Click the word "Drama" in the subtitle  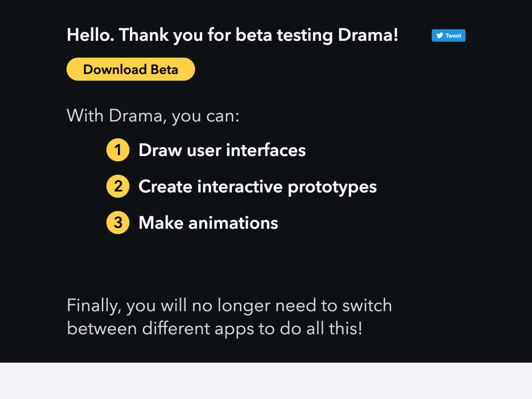136,116
